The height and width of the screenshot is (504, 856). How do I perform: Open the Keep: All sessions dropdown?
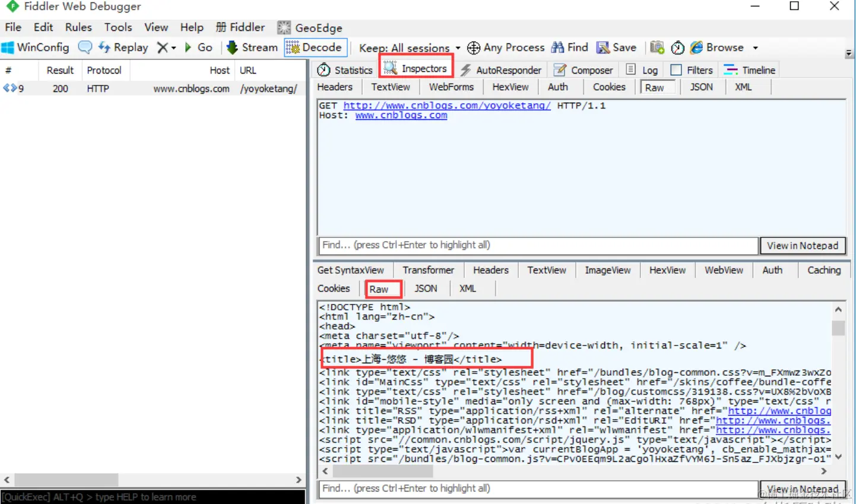tap(410, 48)
